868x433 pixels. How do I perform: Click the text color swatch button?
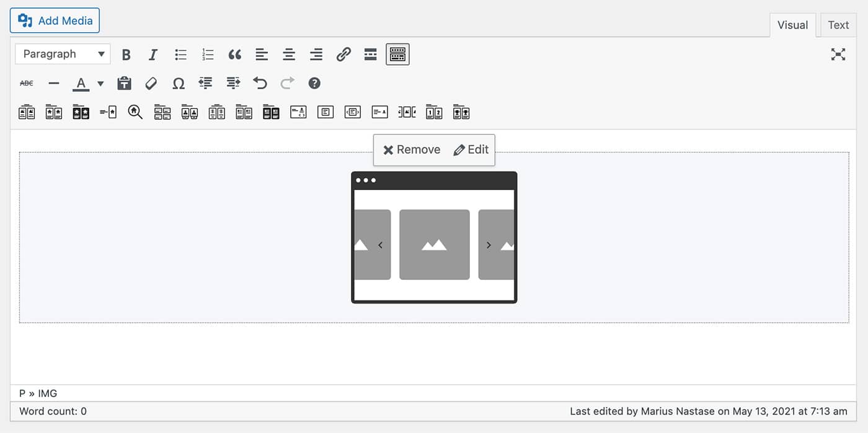pos(81,83)
